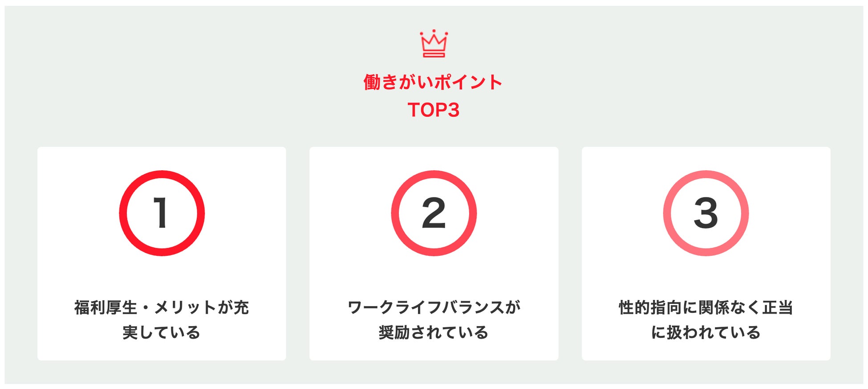Click the 性的指向に関係なく正当に扱われている caption

pyautogui.click(x=706, y=319)
